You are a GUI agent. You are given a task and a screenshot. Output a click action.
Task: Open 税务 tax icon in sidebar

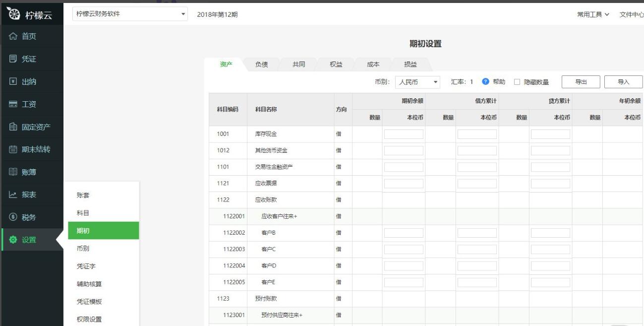[x=13, y=217]
